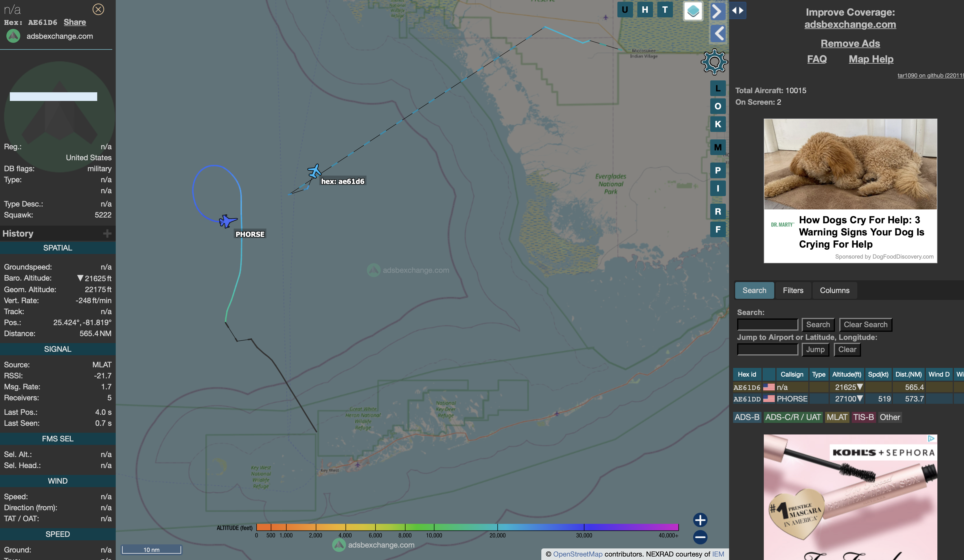
Task: Zoom in with the plus button
Action: 700,520
